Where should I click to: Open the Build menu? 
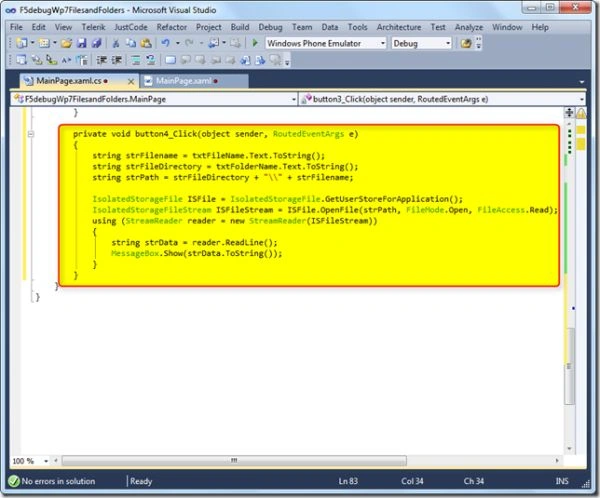240,27
